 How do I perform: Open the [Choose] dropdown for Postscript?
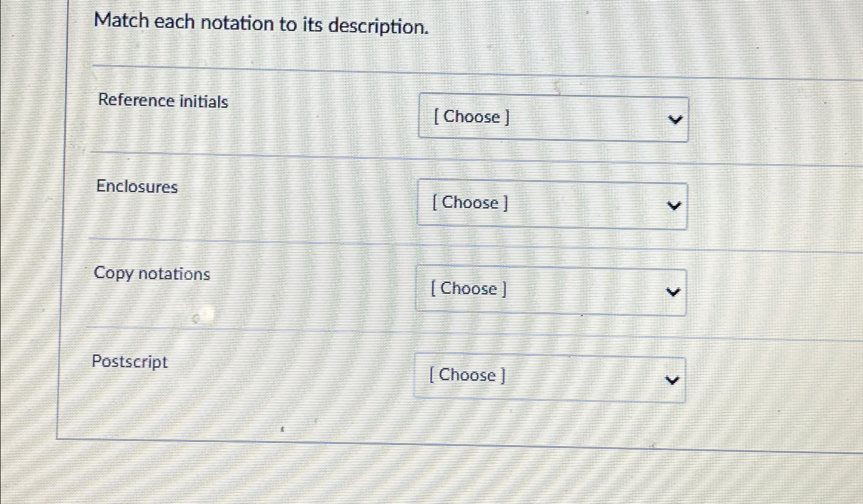pos(549,376)
